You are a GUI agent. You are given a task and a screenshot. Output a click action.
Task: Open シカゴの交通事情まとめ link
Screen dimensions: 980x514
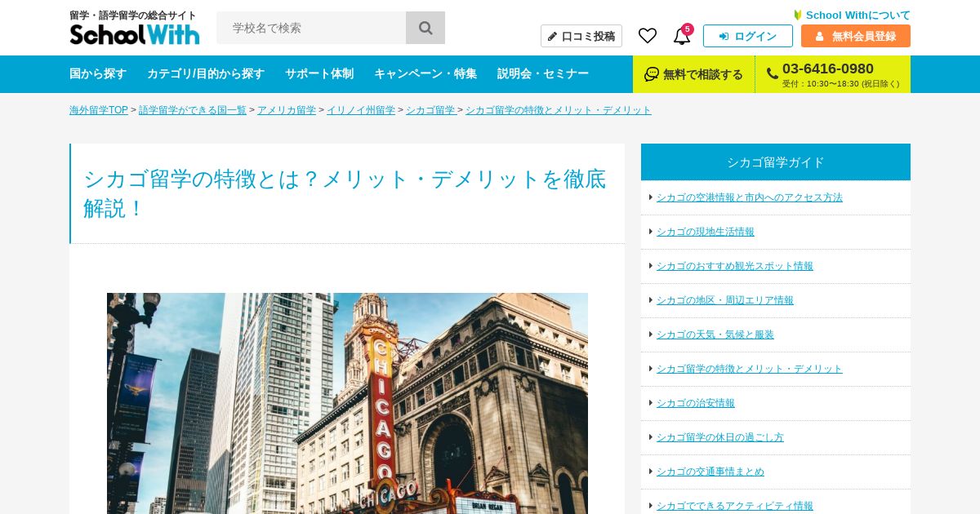tap(710, 472)
